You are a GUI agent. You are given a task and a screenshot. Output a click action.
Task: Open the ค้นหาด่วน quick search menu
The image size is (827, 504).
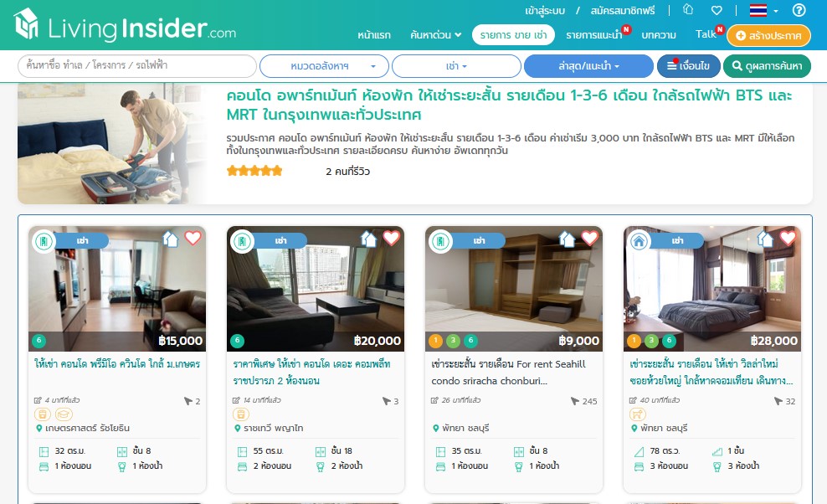click(x=435, y=35)
